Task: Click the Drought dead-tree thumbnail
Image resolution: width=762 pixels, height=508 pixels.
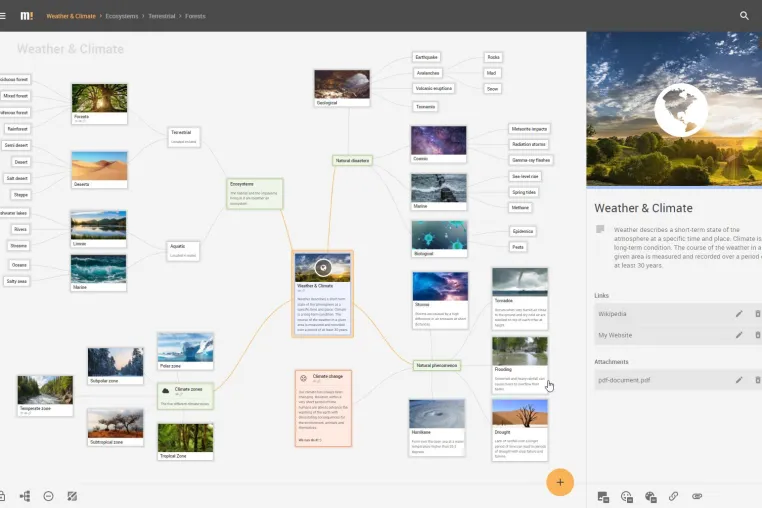Action: pyautogui.click(x=520, y=414)
